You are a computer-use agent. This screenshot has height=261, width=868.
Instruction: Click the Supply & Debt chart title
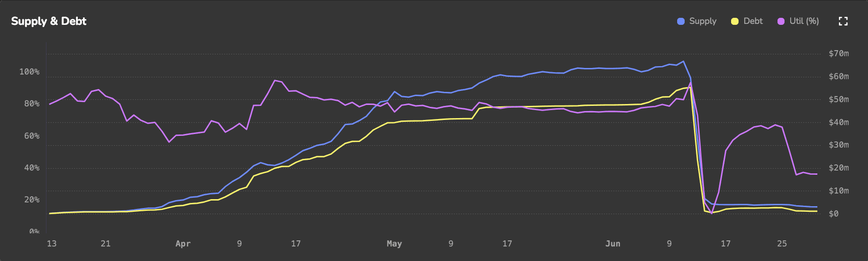pyautogui.click(x=49, y=21)
